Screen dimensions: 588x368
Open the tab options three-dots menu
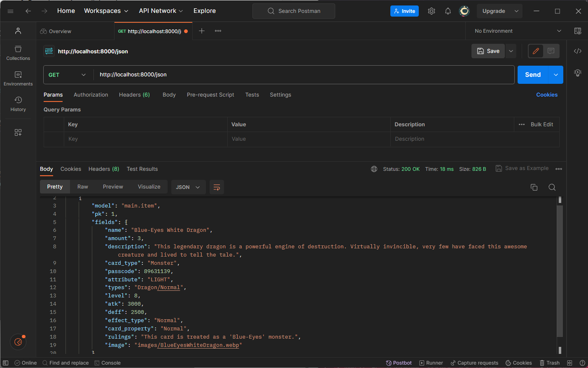[x=218, y=31]
